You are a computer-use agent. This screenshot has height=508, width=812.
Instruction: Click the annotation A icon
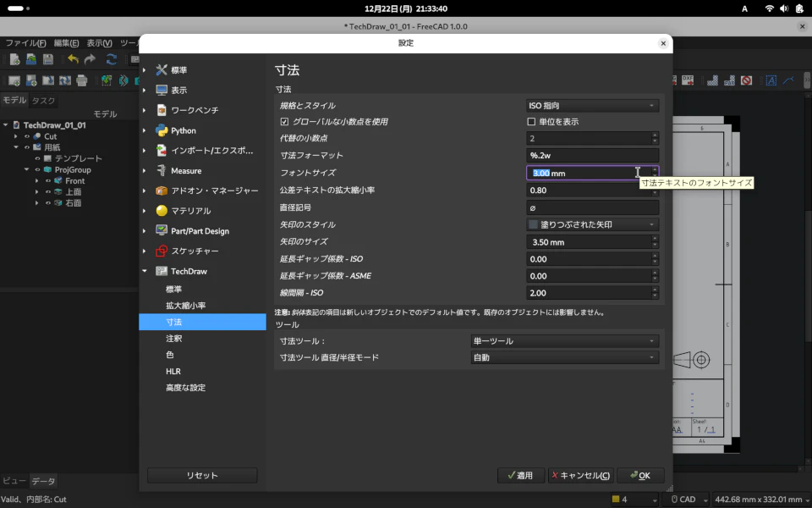(771, 80)
